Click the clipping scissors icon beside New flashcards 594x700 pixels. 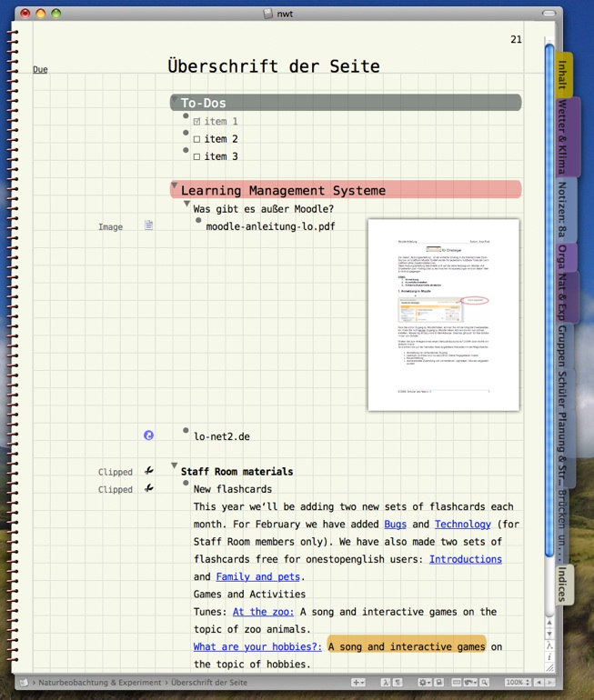(149, 488)
